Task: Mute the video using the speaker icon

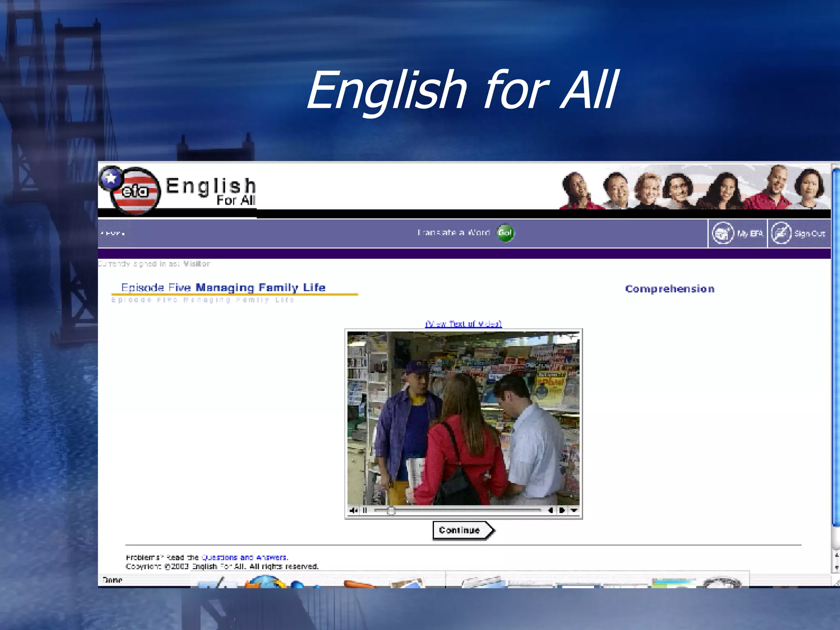Action: (353, 510)
